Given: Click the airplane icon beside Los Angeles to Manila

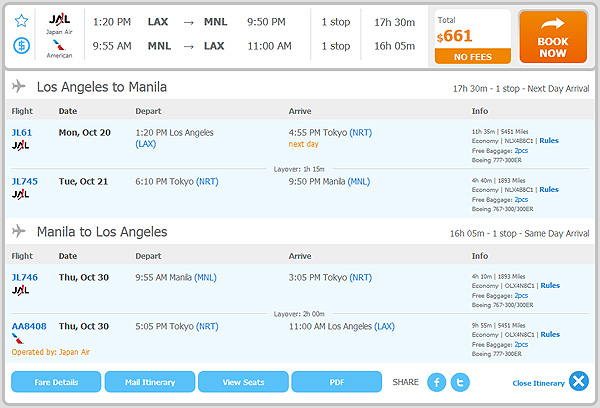Looking at the screenshot, I should coord(18,86).
